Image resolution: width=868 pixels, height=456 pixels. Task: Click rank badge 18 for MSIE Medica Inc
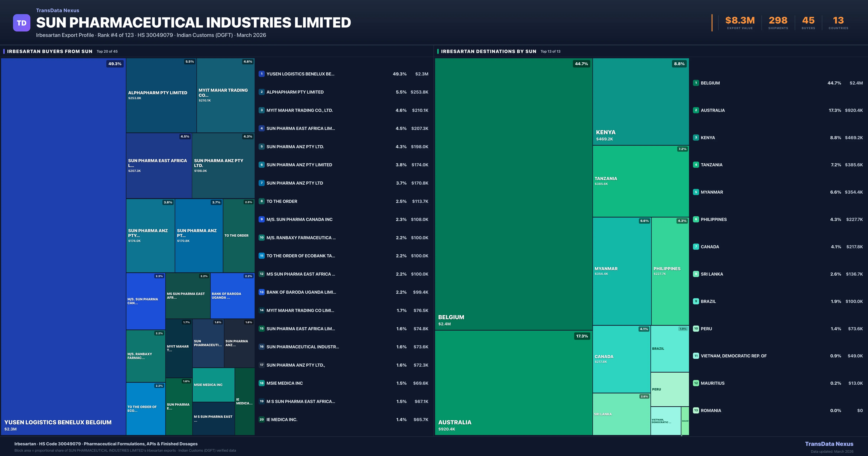pos(261,383)
